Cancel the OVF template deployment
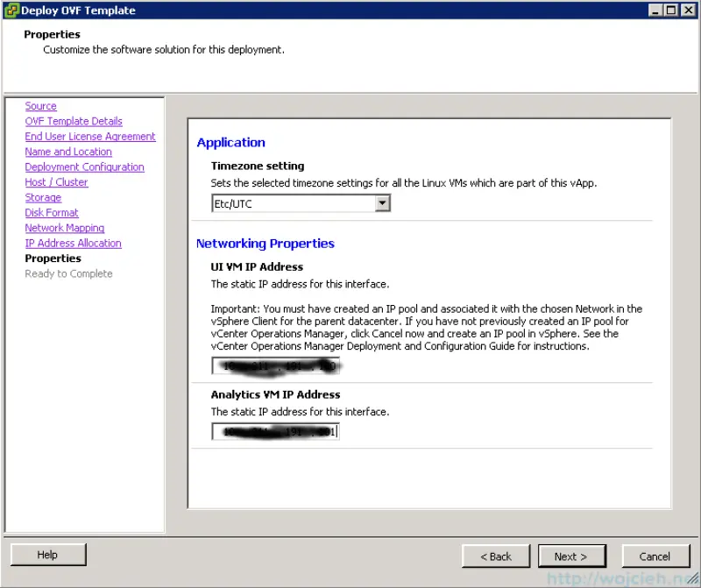This screenshot has width=701, height=588. [655, 556]
